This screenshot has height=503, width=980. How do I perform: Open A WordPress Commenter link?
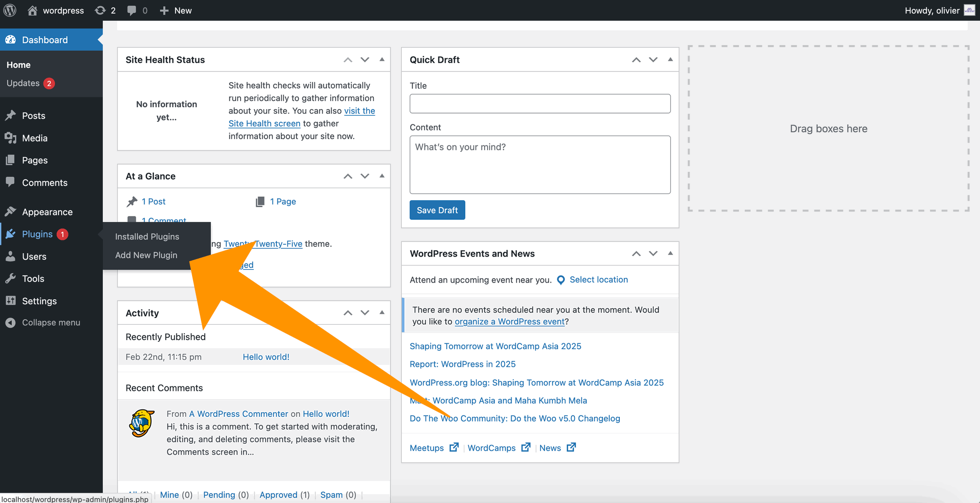(x=239, y=414)
